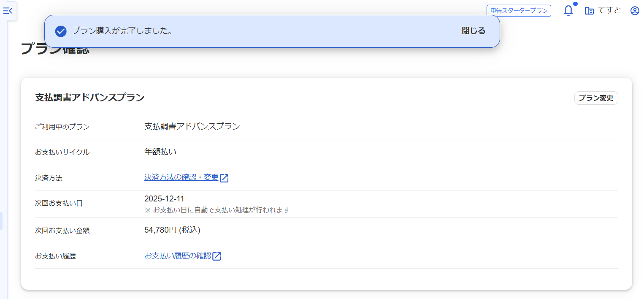
Task: Click the blue checkmark icon in notification
Action: click(x=61, y=31)
